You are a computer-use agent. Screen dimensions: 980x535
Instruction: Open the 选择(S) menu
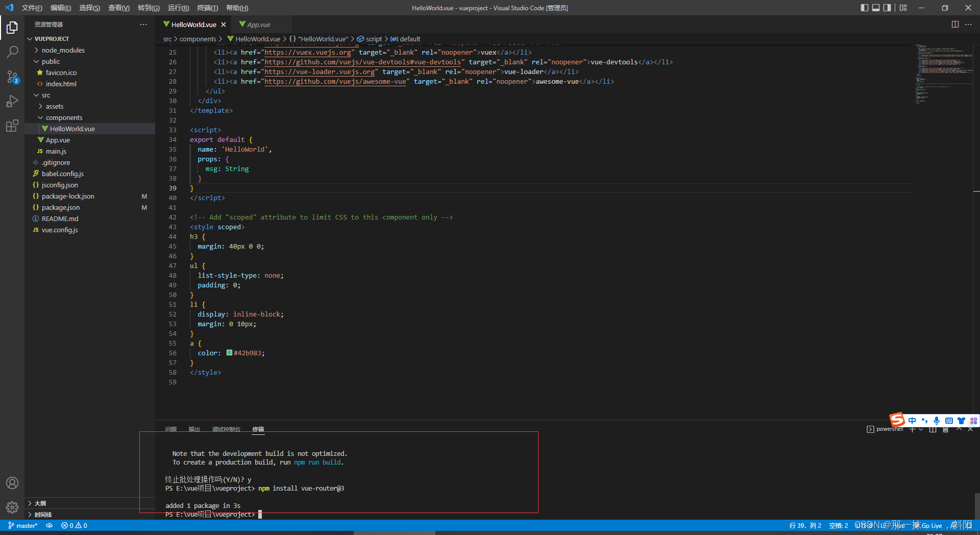click(90, 8)
